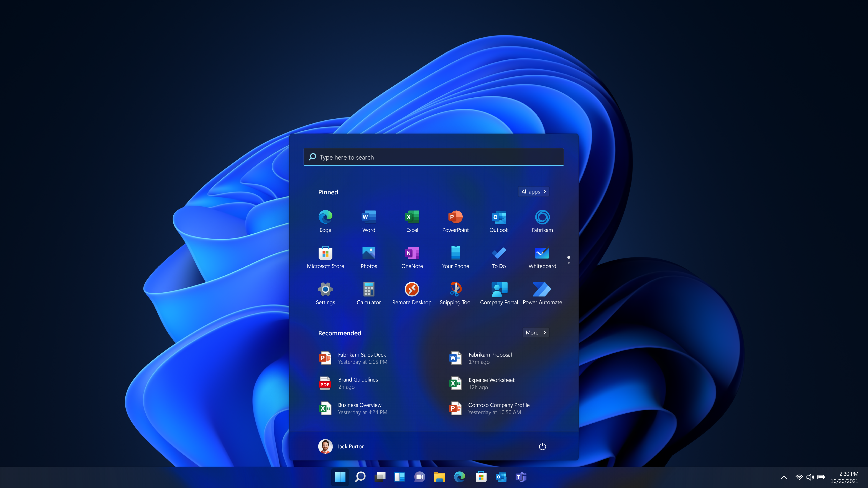Launch Microsoft Excel
Screen dimensions: 868x488
(412, 220)
